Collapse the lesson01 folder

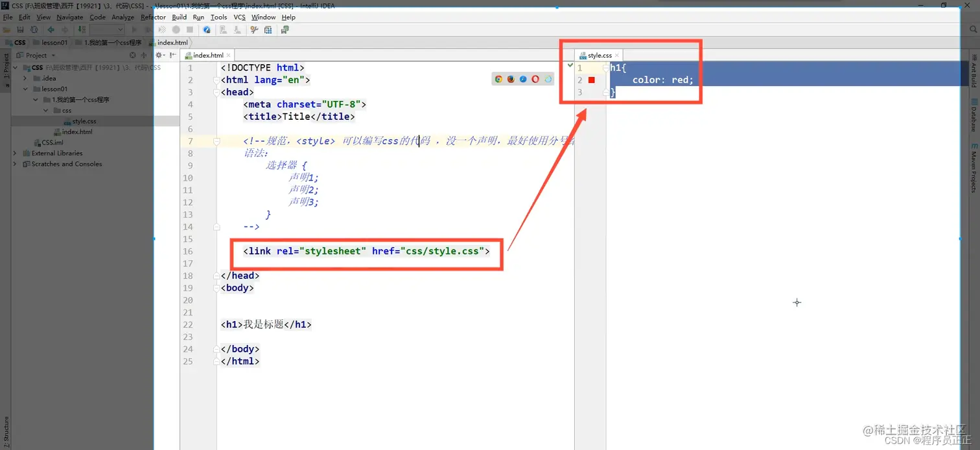pyautogui.click(x=26, y=89)
